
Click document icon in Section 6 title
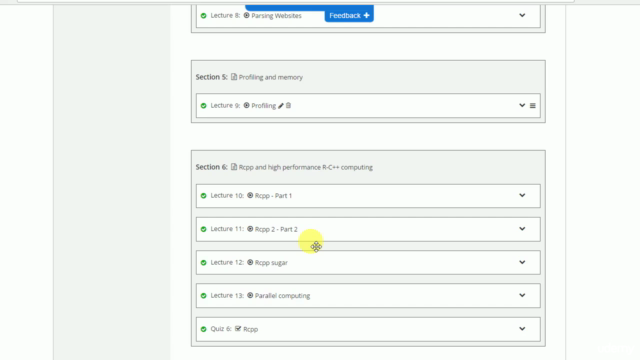(x=234, y=167)
